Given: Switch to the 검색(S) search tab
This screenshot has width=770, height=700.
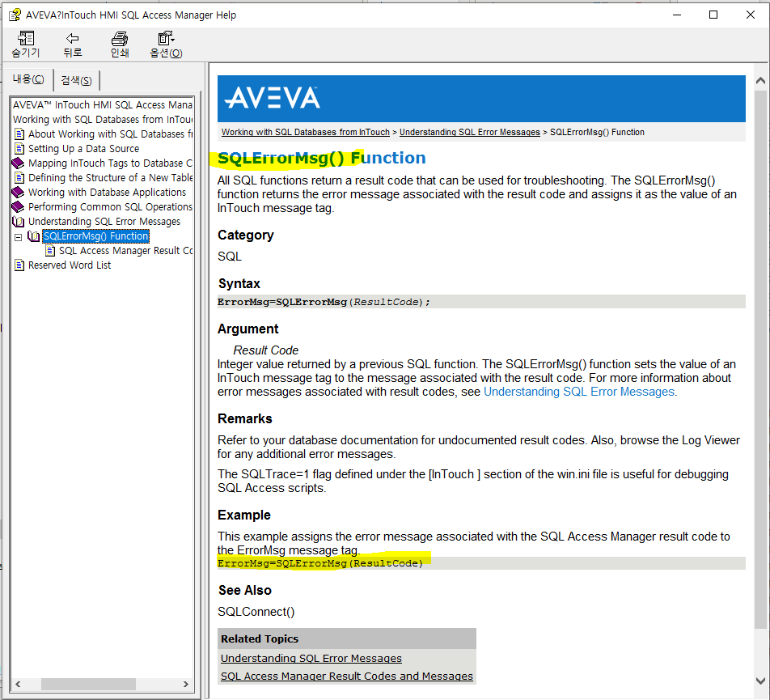Looking at the screenshot, I should click(x=76, y=81).
